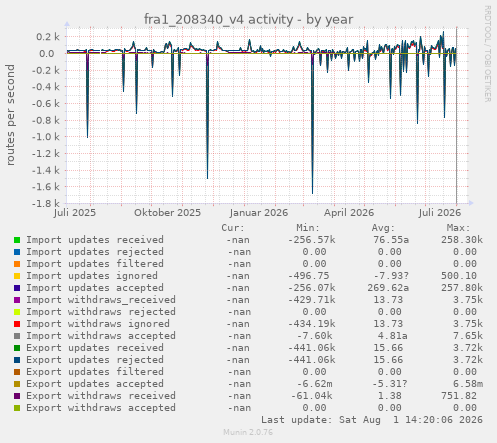Click the 'Juli 2026' x-axis label

pos(440,213)
